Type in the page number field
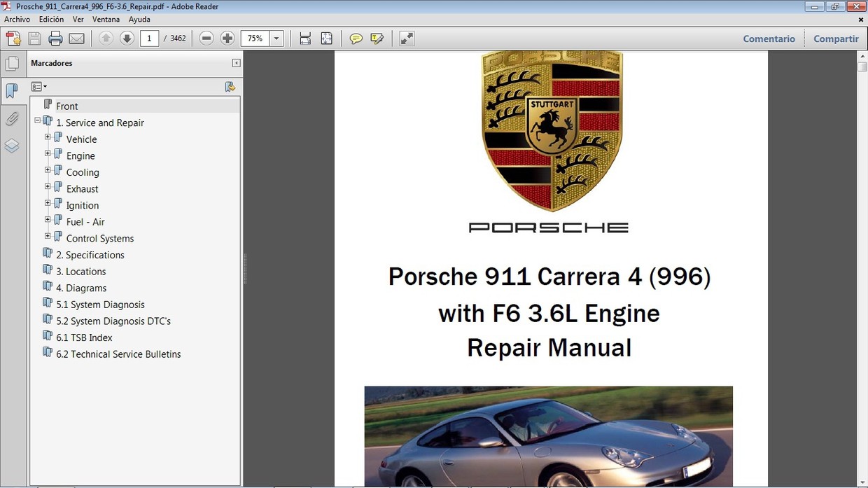The height and width of the screenshot is (488, 868). pos(149,39)
